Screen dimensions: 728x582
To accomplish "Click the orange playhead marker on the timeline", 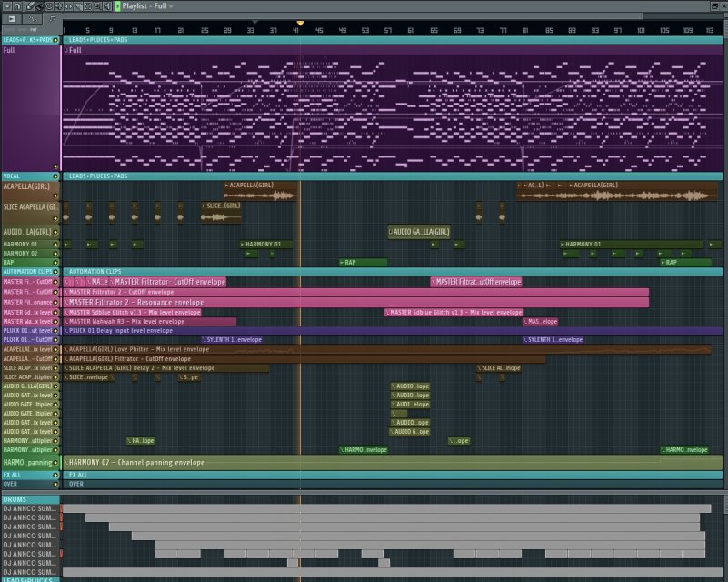I will (300, 24).
